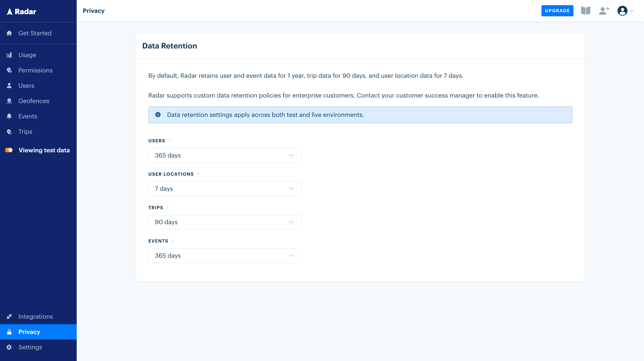Open the User Locations 7 days dropdown

(225, 189)
